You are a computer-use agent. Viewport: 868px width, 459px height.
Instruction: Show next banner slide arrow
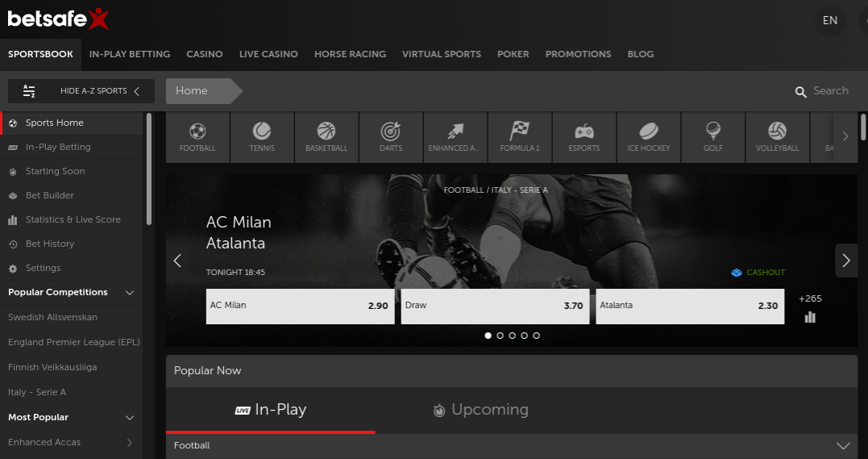pyautogui.click(x=846, y=261)
